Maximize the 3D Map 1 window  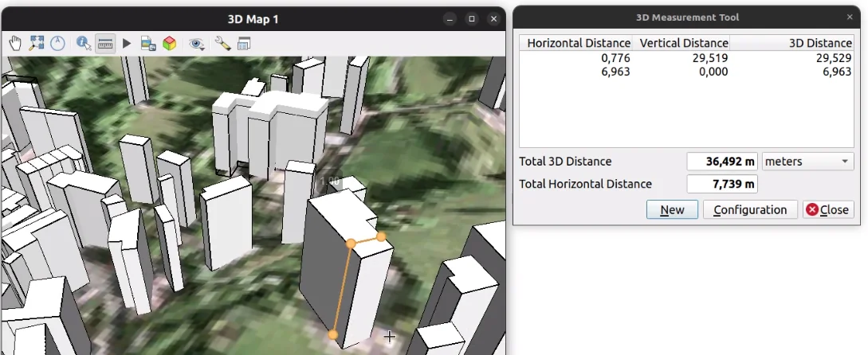472,19
